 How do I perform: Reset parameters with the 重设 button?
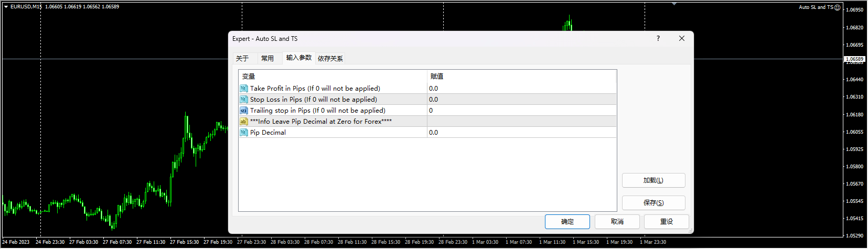tap(667, 222)
